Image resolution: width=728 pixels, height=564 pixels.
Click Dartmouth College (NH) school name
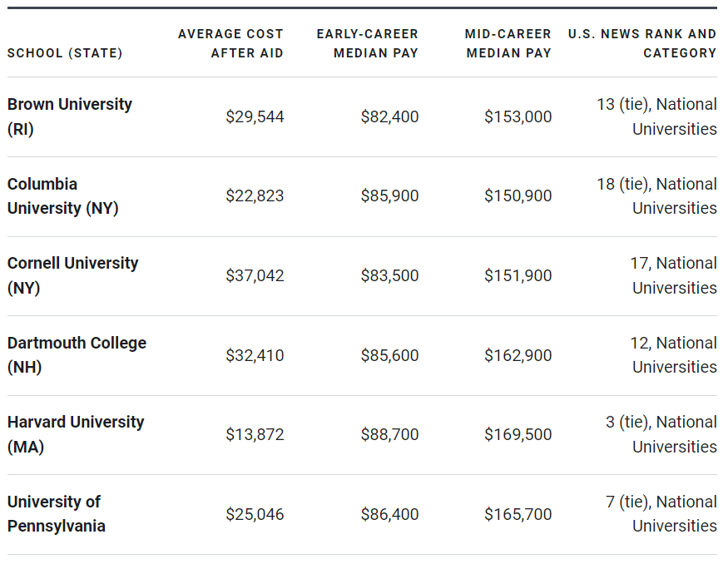pyautogui.click(x=77, y=355)
